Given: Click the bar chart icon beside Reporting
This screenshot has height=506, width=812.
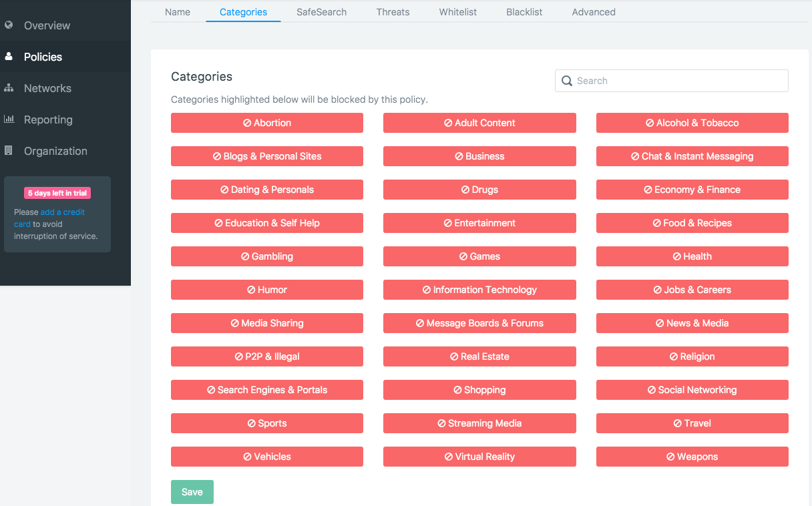Looking at the screenshot, I should 9,119.
